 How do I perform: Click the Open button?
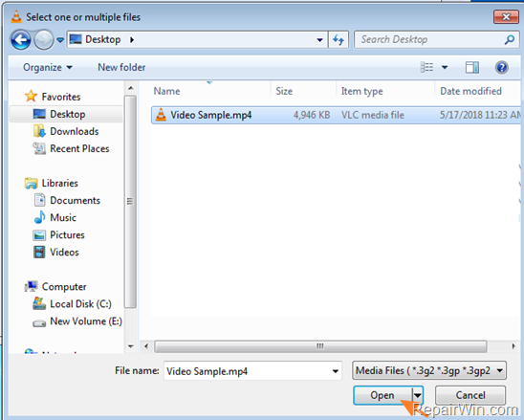pos(382,395)
